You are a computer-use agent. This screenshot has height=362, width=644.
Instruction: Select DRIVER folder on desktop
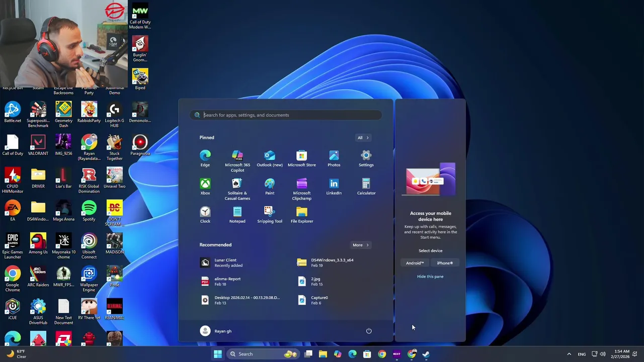tap(38, 178)
